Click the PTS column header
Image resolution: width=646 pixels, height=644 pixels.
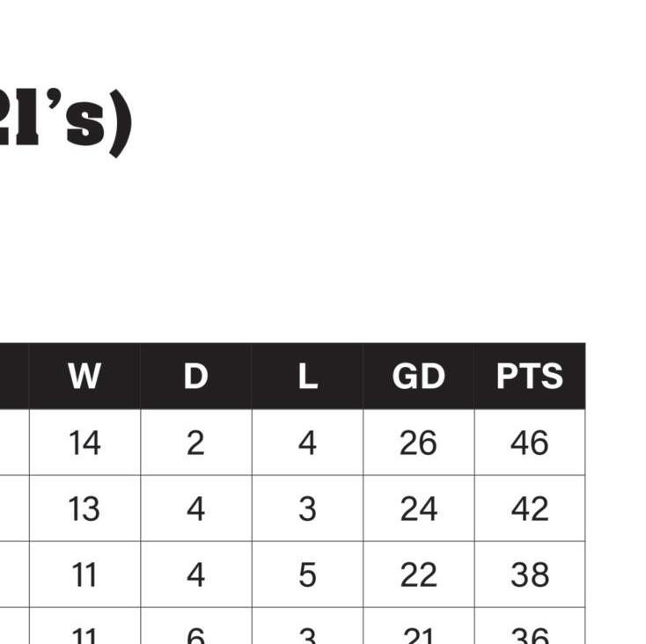530,376
